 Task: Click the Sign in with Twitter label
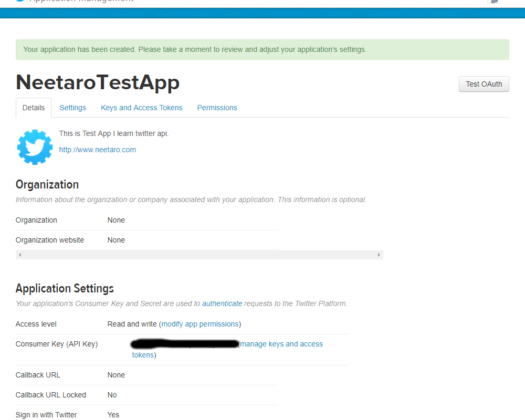tap(46, 415)
